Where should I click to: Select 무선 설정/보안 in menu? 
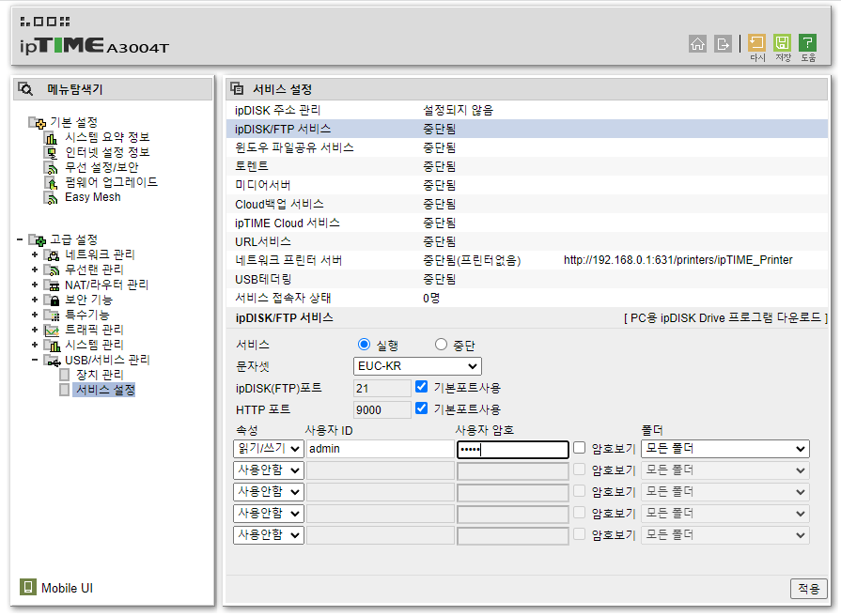101,167
